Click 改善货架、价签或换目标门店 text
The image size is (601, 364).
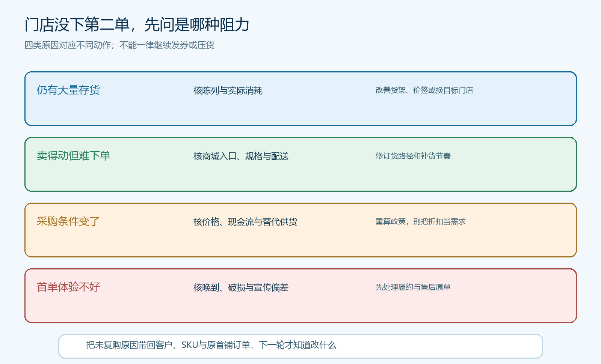click(x=424, y=90)
